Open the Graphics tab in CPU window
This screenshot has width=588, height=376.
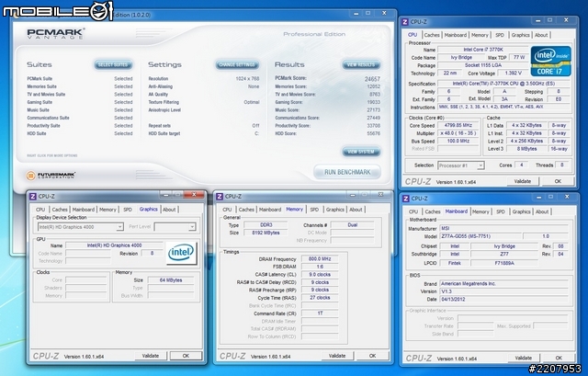[521, 35]
